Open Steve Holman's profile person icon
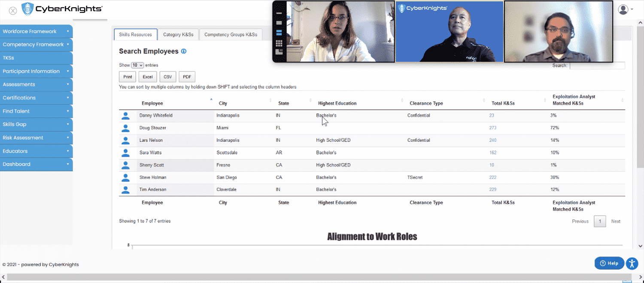 coord(125,177)
